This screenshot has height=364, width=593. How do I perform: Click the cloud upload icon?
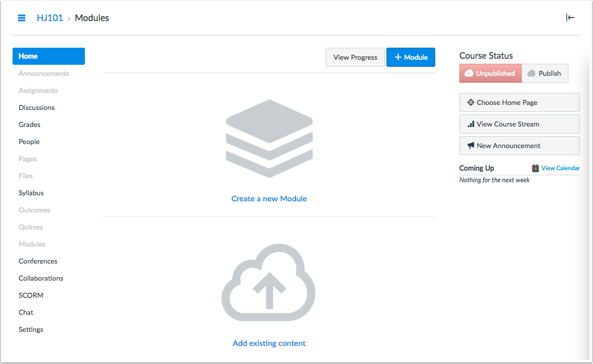pyautogui.click(x=268, y=282)
